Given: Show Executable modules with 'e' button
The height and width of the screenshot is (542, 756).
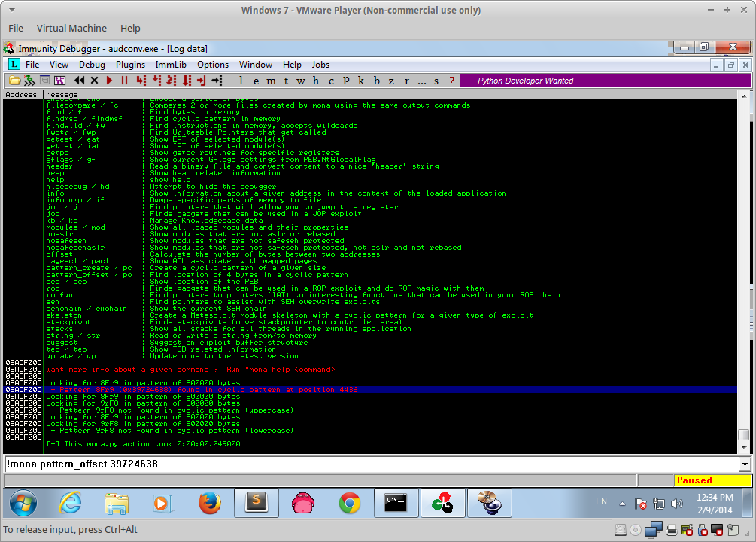Looking at the screenshot, I should click(x=256, y=81).
